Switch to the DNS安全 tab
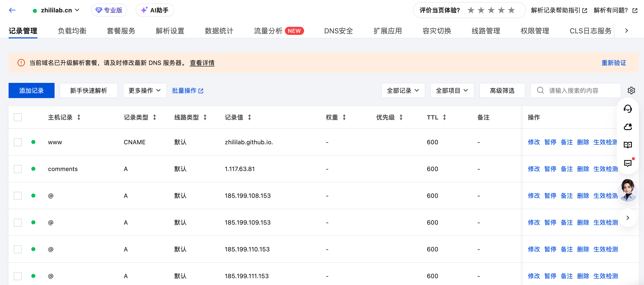The height and width of the screenshot is (285, 644). coord(338,31)
